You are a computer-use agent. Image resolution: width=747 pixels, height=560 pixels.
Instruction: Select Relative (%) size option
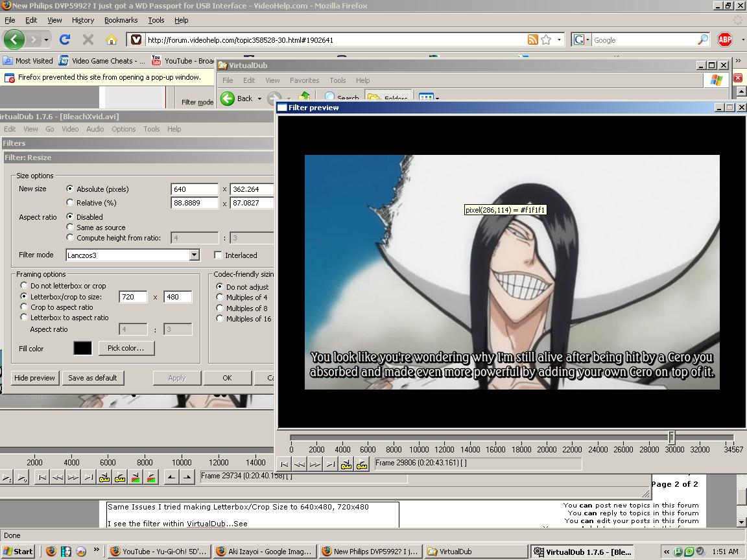70,203
